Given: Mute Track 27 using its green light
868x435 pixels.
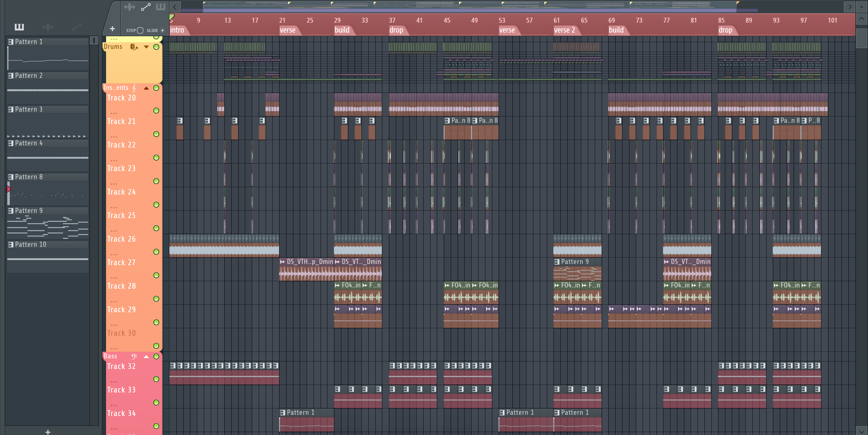Looking at the screenshot, I should 156,275.
